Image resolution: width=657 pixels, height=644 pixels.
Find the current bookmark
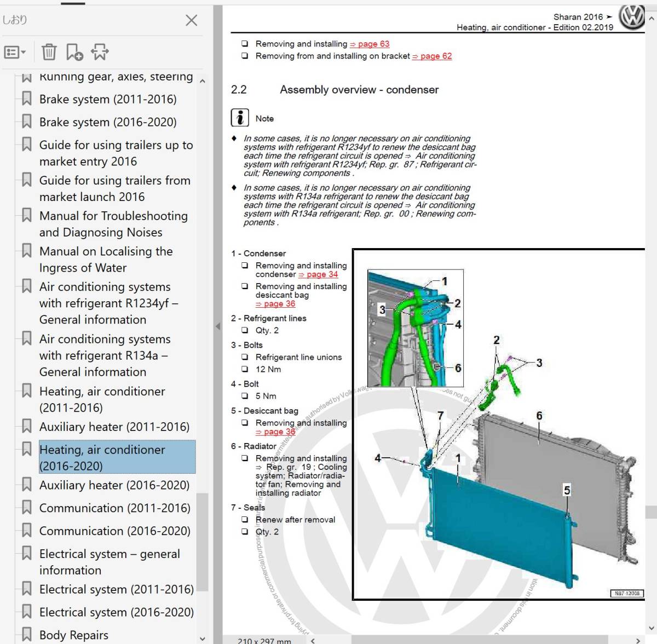[x=100, y=52]
